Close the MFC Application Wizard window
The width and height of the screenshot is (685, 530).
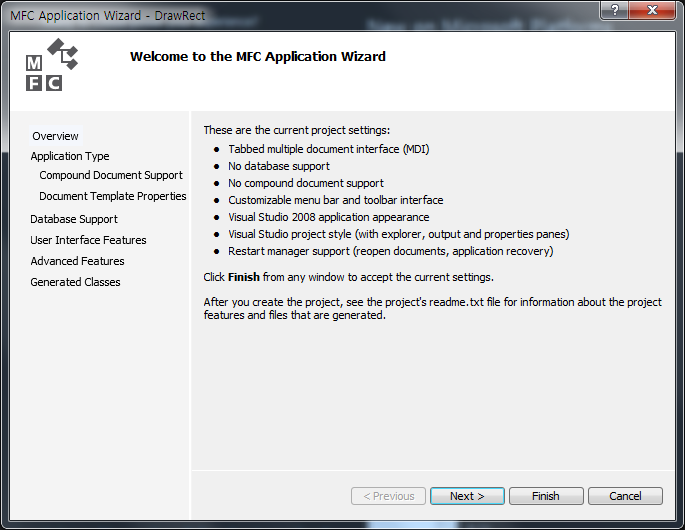[x=652, y=10]
